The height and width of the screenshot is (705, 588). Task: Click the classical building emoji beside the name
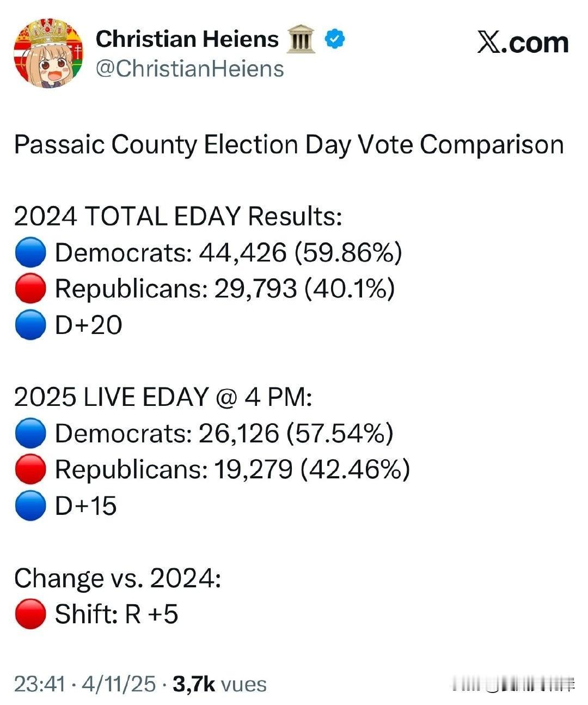(301, 40)
